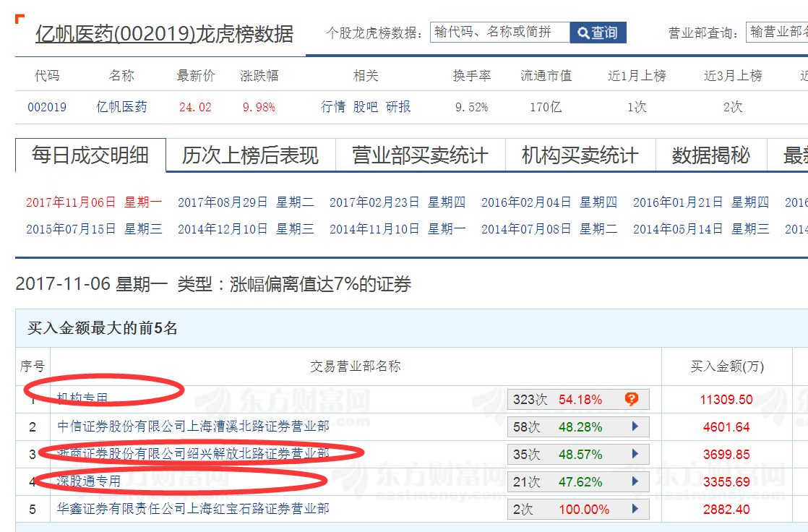Click the orange help icon in 机构专用 row

(x=631, y=399)
